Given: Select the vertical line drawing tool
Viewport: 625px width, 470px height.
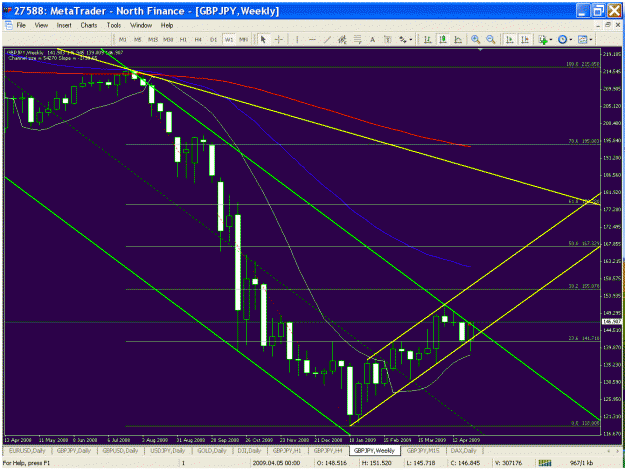Looking at the screenshot, I should pos(297,39).
